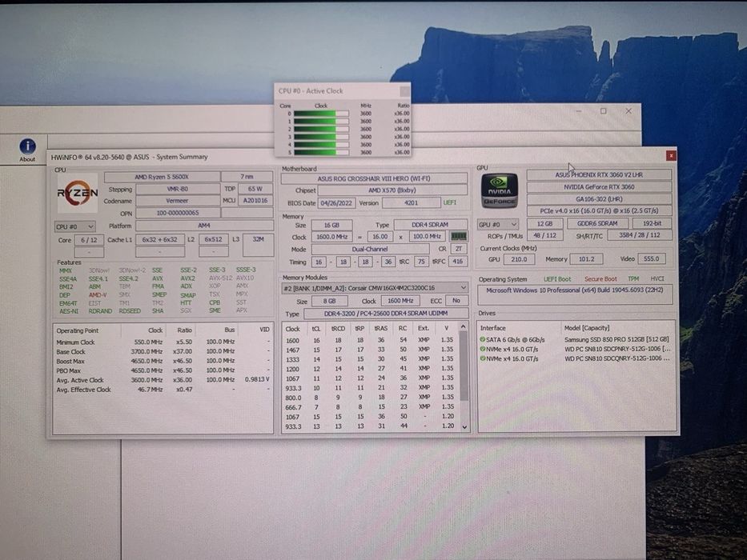Select the AMD Ryzen 5 5600X name field

click(162, 177)
